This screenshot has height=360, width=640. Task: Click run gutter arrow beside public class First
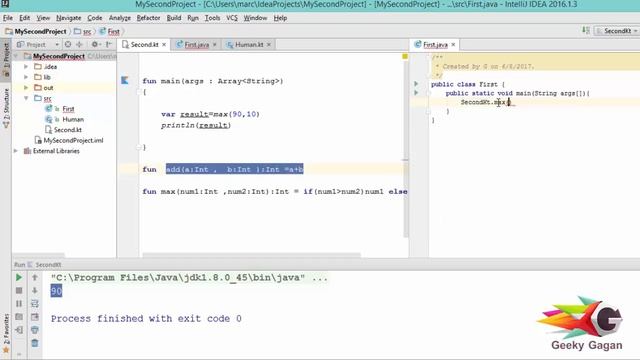[x=416, y=84]
